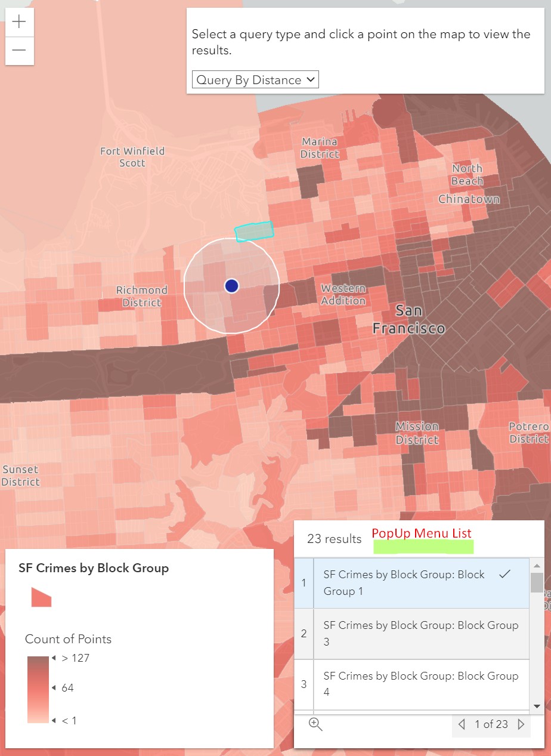
Task: Click the blue query point marker on the map
Action: click(x=231, y=286)
